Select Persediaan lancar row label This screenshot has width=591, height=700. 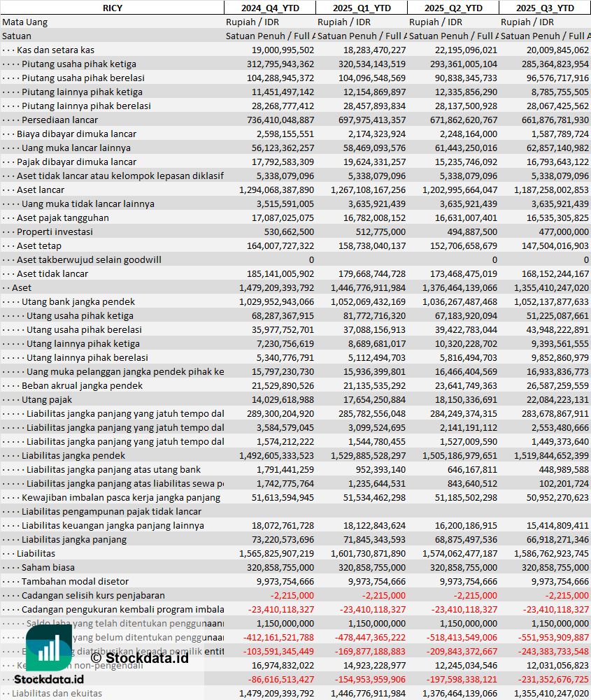[x=60, y=120]
